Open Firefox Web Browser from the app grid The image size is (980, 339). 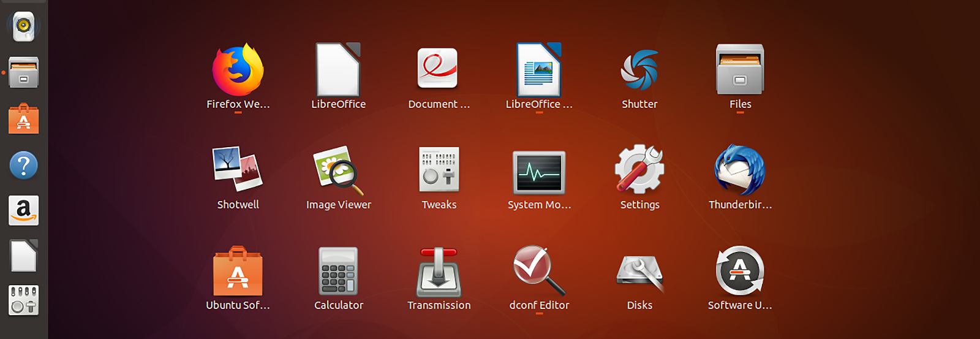238,70
